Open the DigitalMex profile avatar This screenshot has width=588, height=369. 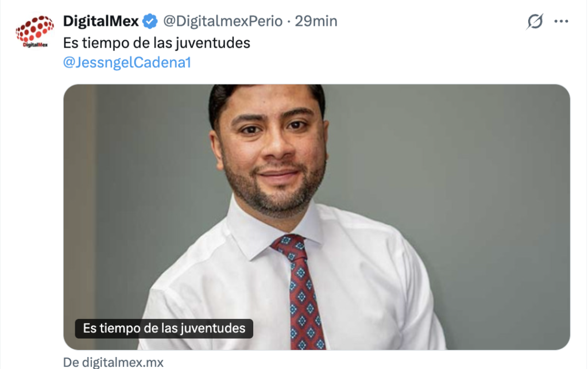click(x=34, y=31)
